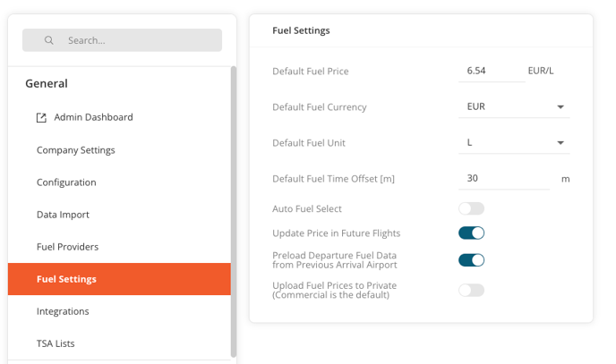
Task: Open the Default Fuel Unit dropdown L
Action: point(514,143)
